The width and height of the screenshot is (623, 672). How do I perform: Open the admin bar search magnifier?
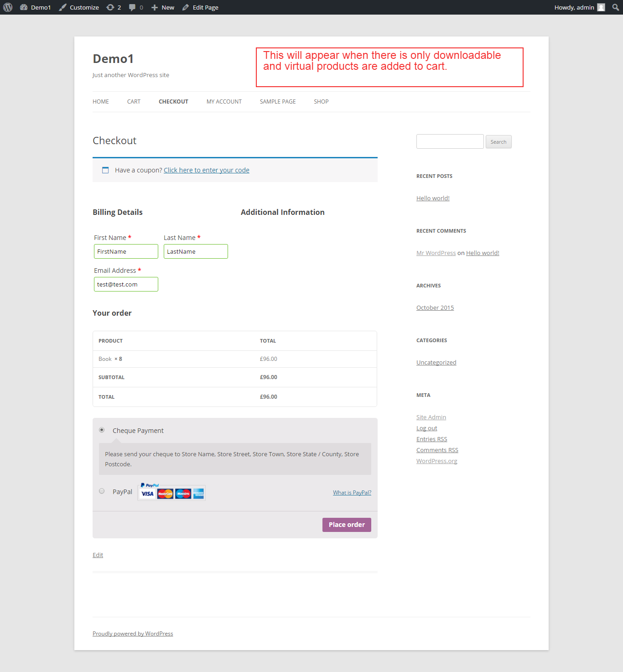pyautogui.click(x=615, y=7)
